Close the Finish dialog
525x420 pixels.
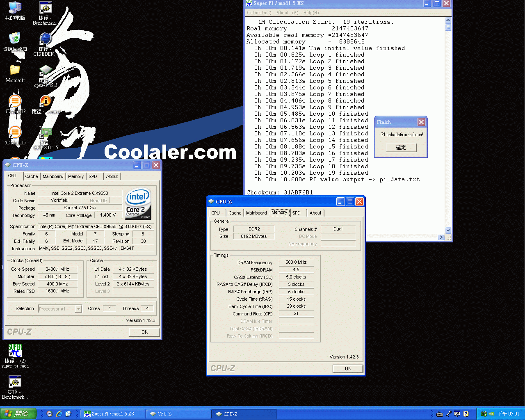[421, 122]
